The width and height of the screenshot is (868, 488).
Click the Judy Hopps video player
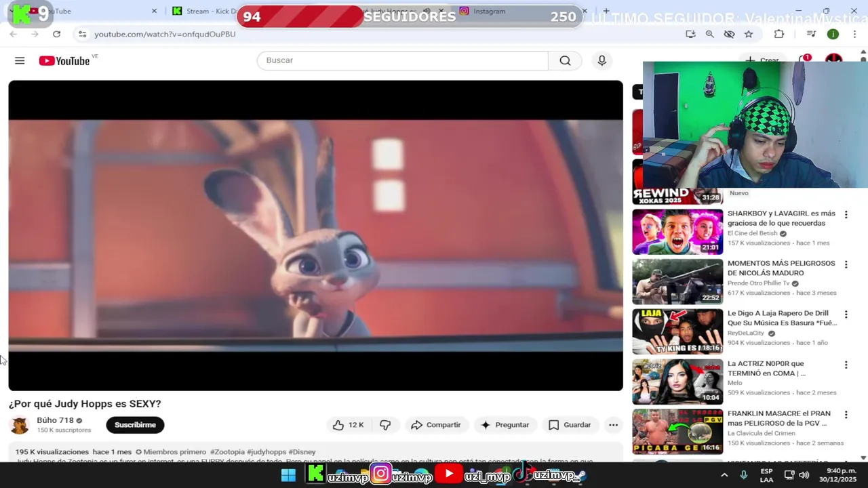315,235
